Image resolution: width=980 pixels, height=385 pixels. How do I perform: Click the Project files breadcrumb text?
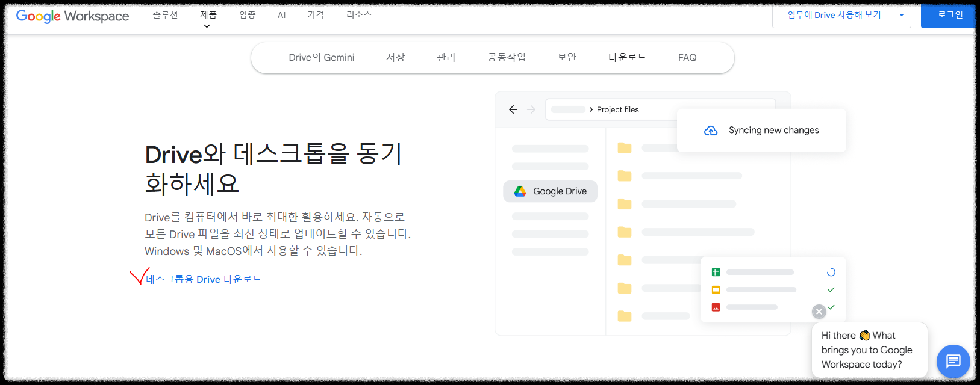617,109
